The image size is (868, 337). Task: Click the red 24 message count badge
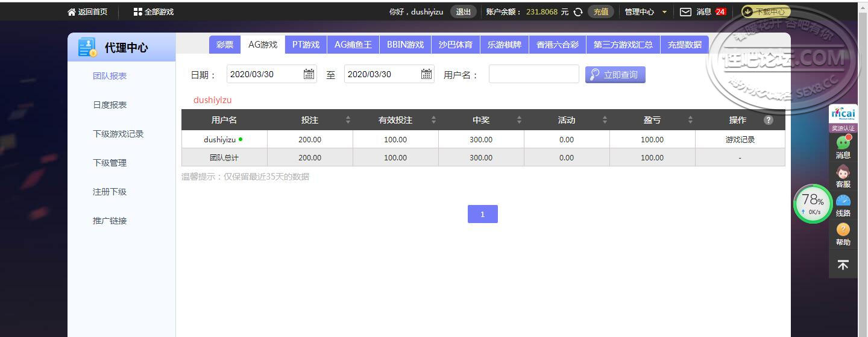pyautogui.click(x=720, y=12)
